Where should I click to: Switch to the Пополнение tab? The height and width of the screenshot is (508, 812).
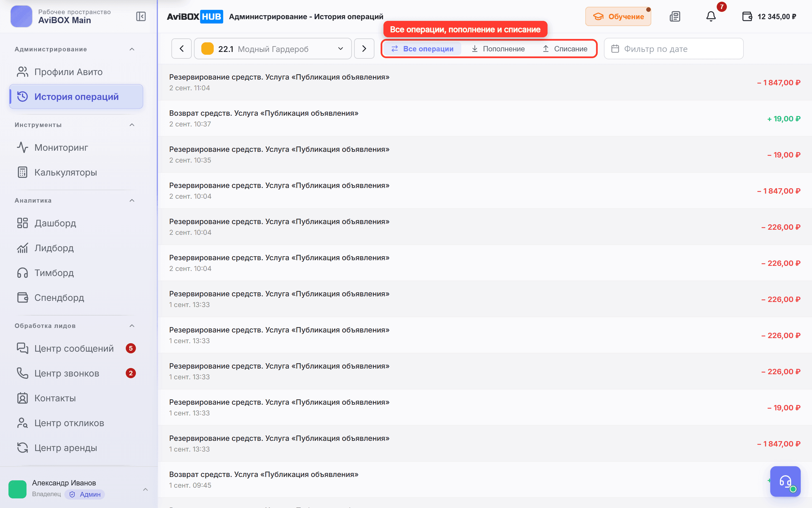point(498,49)
